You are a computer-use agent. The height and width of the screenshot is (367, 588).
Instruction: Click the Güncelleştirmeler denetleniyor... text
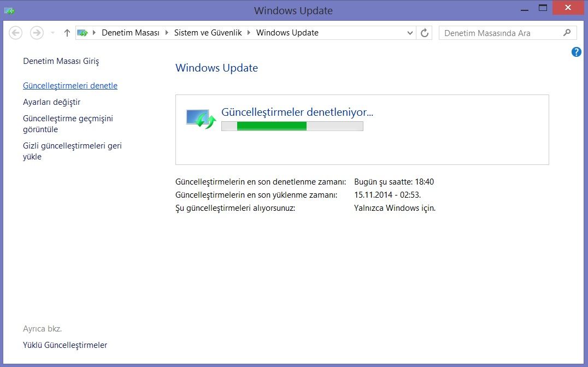[x=297, y=112]
